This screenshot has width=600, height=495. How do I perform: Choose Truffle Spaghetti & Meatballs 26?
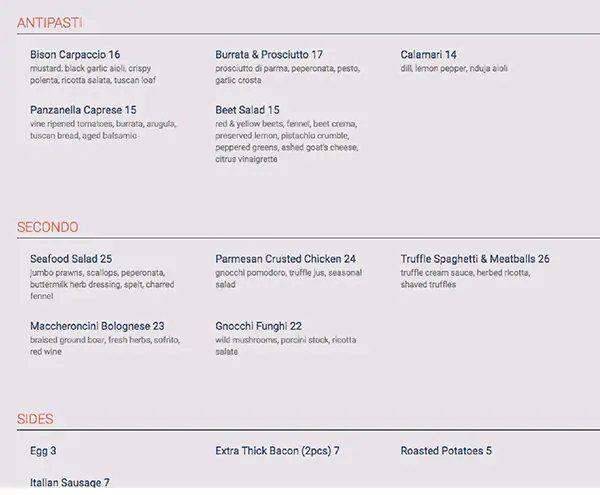(x=475, y=259)
